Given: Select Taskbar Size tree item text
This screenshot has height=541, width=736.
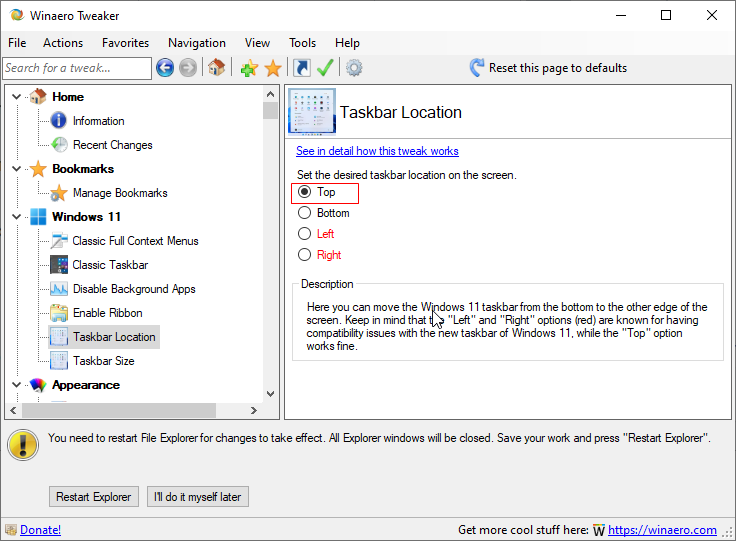Looking at the screenshot, I should (104, 361).
